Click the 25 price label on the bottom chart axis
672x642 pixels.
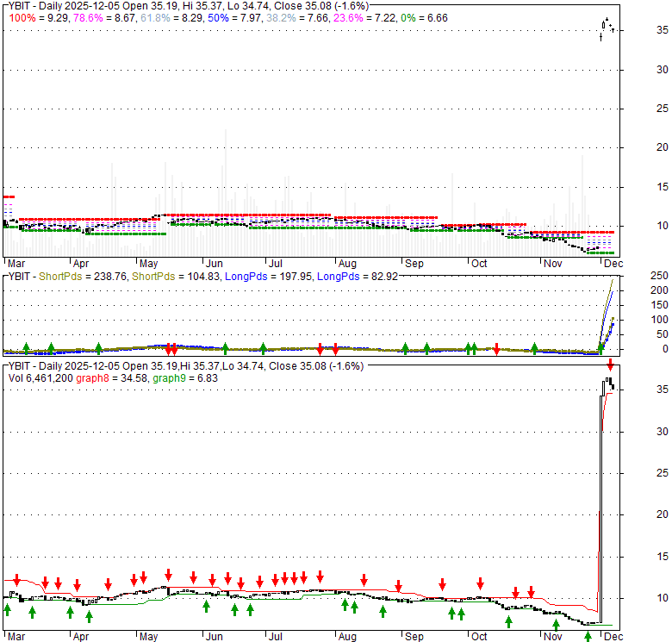click(663, 473)
